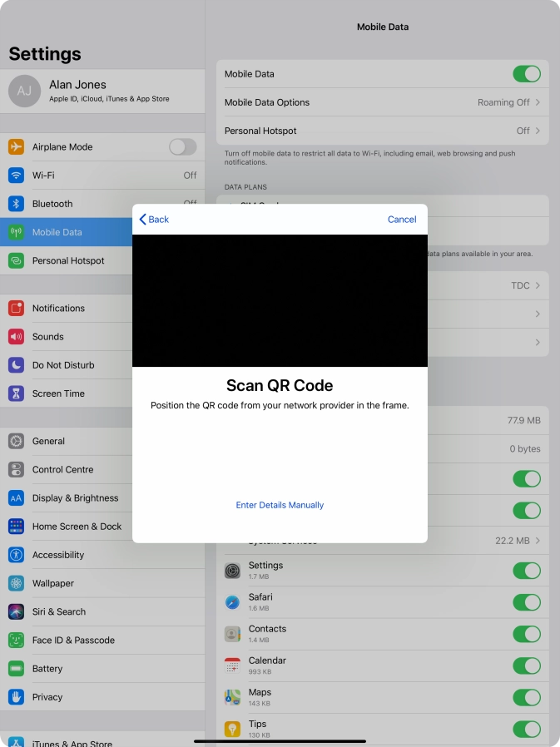Select Privacy in the sidebar
560x747 pixels.
click(x=102, y=697)
